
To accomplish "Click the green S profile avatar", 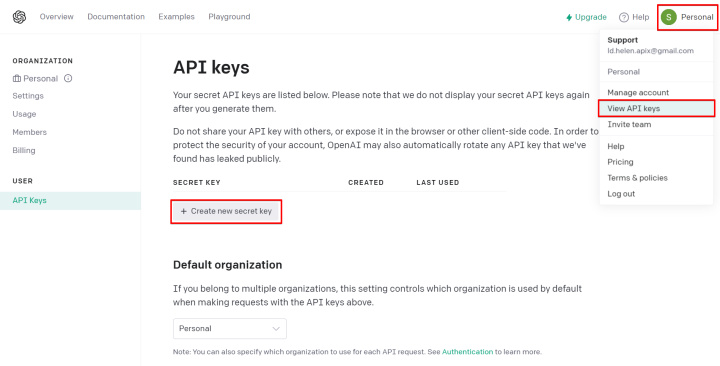I will click(x=669, y=17).
